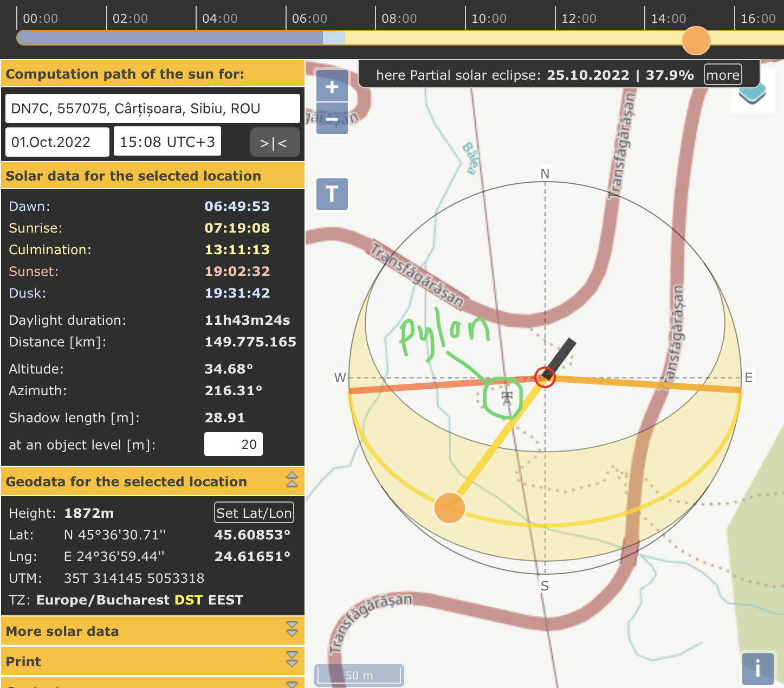Click the object level height input 20
The width and height of the screenshot is (784, 688).
(x=234, y=445)
